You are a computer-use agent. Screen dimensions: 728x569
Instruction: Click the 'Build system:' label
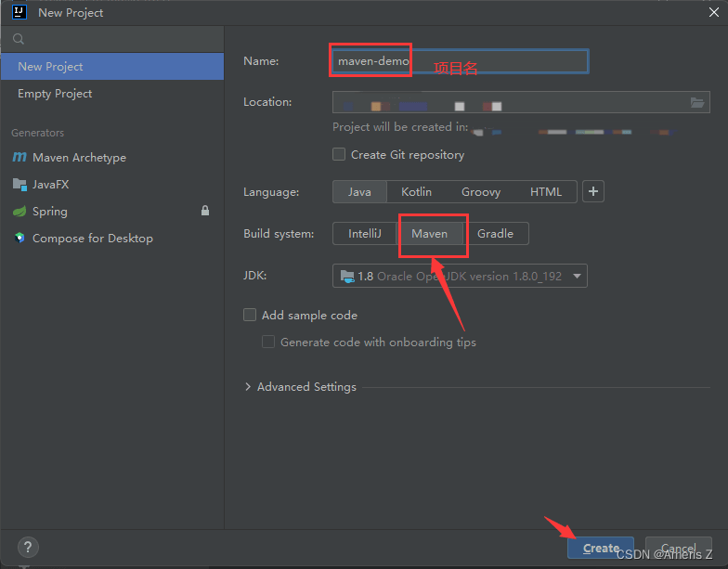pos(279,234)
